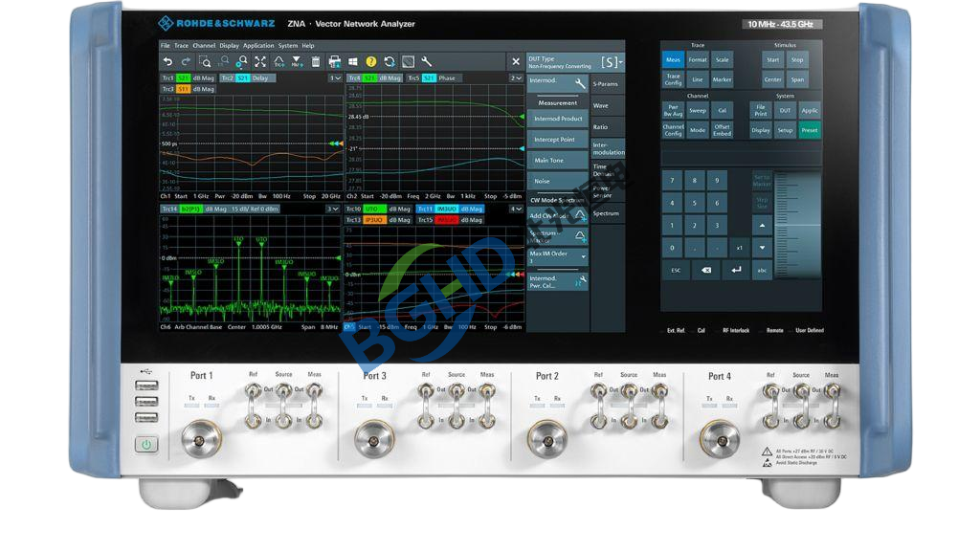Click the trash can delete icon
This screenshot has width=980, height=551.
tap(316, 62)
